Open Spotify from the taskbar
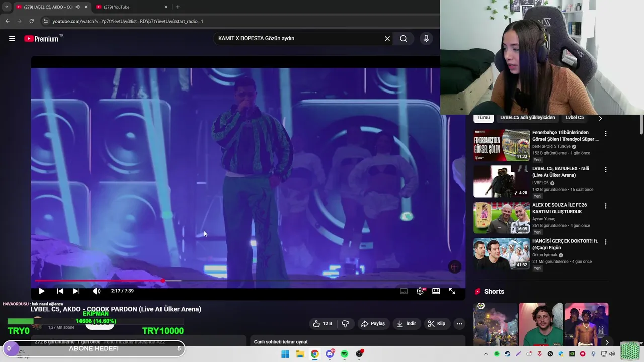Image resolution: width=644 pixels, height=362 pixels. [x=345, y=354]
